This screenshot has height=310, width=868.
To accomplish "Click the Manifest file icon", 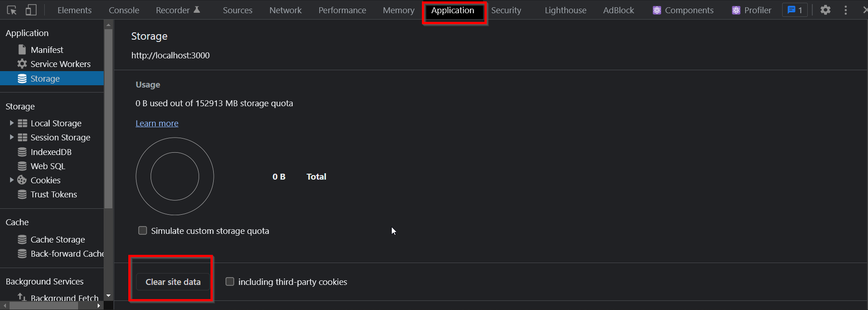I will tap(22, 49).
